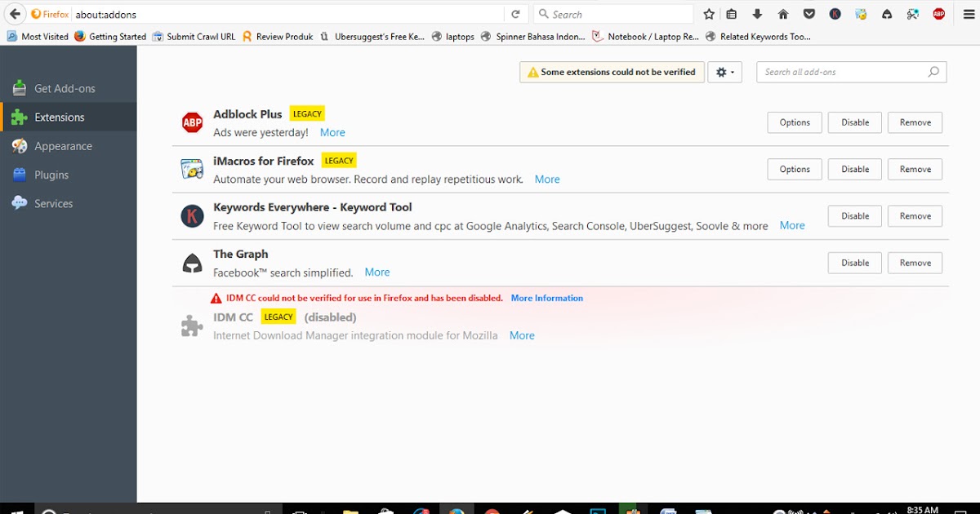The width and height of the screenshot is (980, 514).
Task: Click the iMacros for Firefox extension icon
Action: point(192,169)
